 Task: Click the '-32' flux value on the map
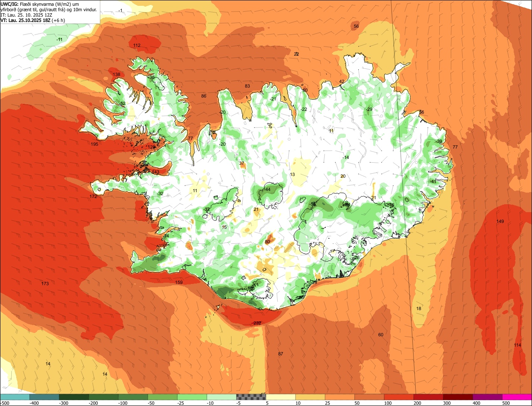160,193
